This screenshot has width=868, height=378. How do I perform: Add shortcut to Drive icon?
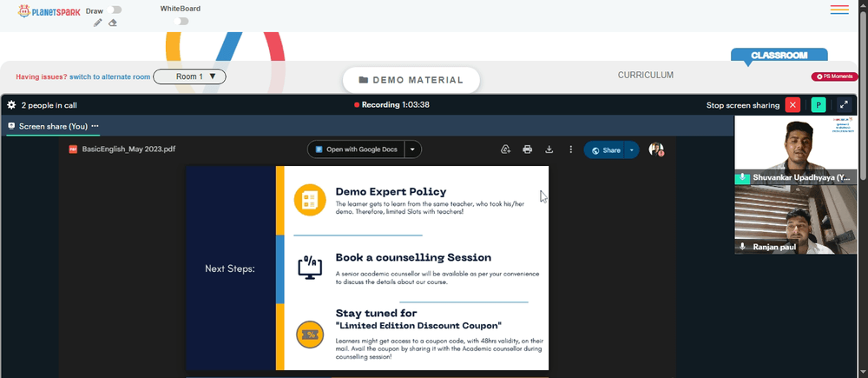click(x=505, y=149)
